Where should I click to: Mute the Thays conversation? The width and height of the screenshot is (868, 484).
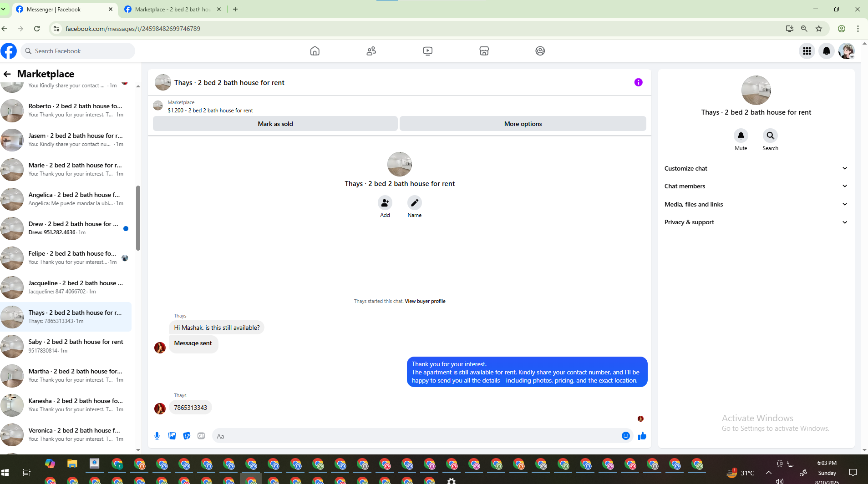[741, 136]
